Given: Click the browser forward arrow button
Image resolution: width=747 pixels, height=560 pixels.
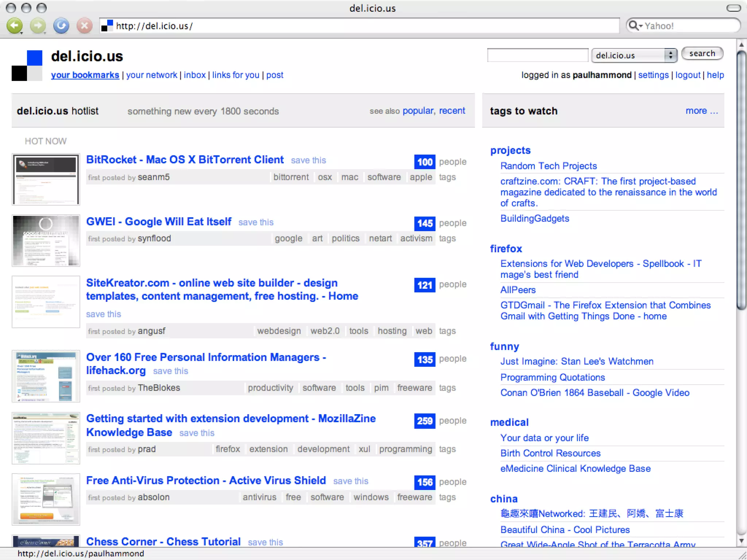Looking at the screenshot, I should [38, 26].
